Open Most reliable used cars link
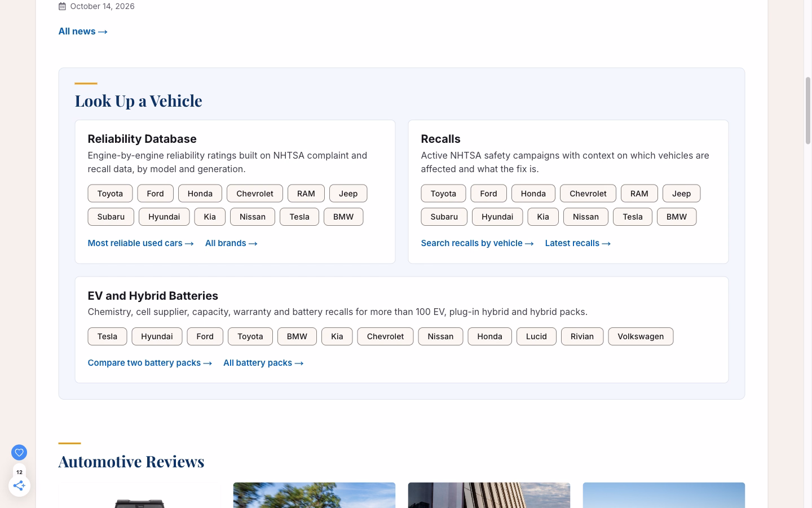Image resolution: width=812 pixels, height=508 pixels. coord(140,243)
